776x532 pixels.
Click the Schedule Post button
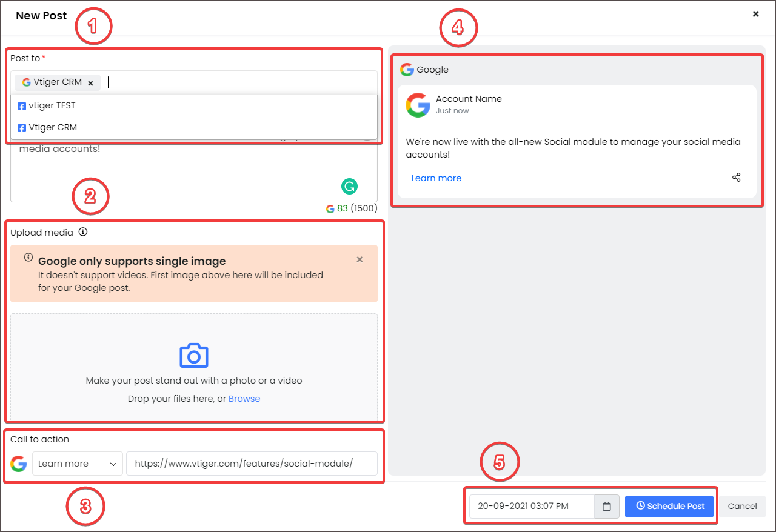[669, 506]
